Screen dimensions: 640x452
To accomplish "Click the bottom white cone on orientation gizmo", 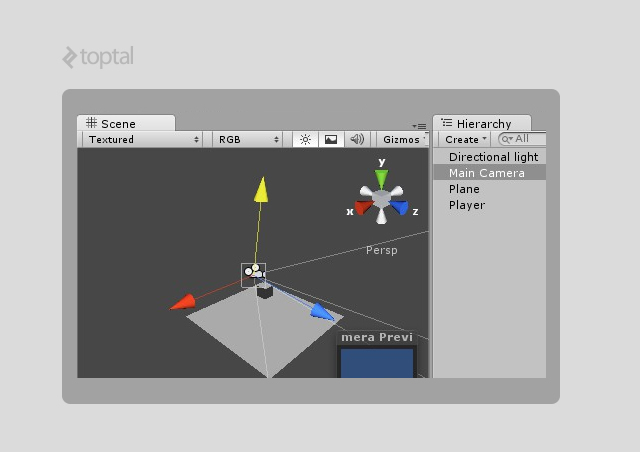I will (381, 216).
